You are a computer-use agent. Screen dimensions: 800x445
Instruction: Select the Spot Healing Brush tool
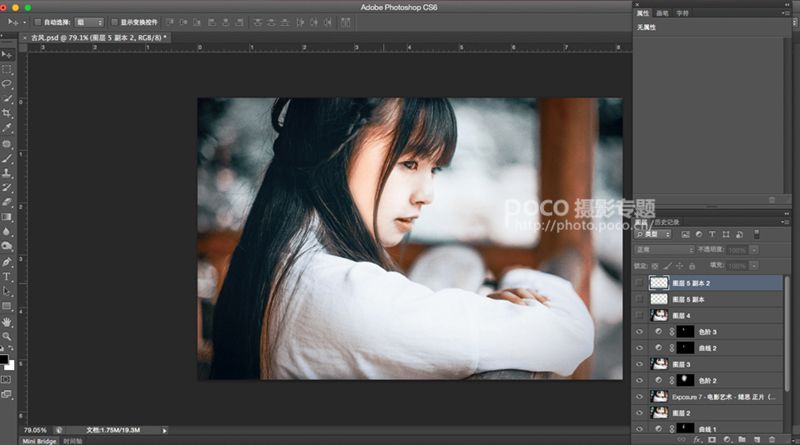7,144
